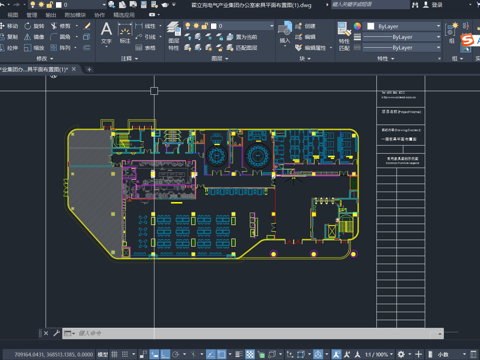Image resolution: width=480 pixels, height=360 pixels.
Task: Open the Text (文字) tool
Action: point(106,33)
